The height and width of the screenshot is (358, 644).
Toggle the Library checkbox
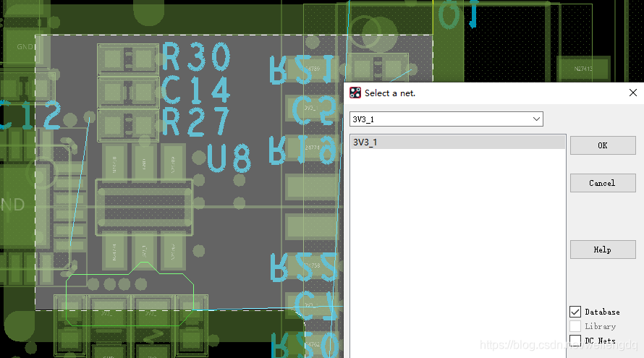[575, 326]
